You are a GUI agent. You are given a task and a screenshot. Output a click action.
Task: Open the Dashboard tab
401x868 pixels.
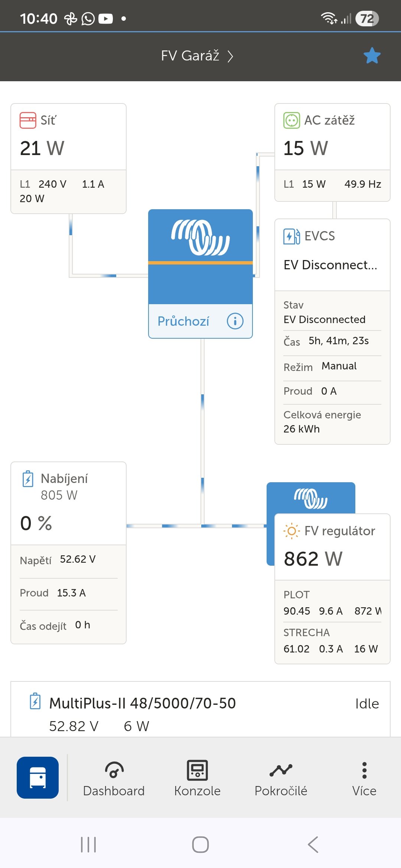point(114,778)
